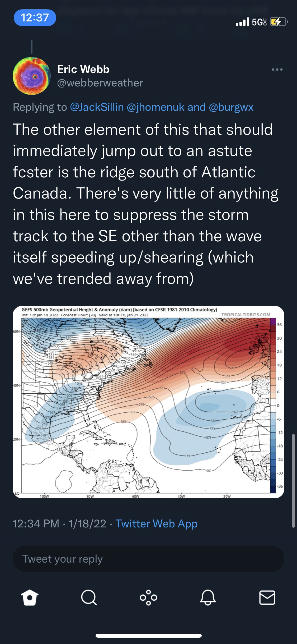Screen dimensions: 297x644
Task: Tap the cellular signal bars icon
Action: pyautogui.click(x=242, y=22)
